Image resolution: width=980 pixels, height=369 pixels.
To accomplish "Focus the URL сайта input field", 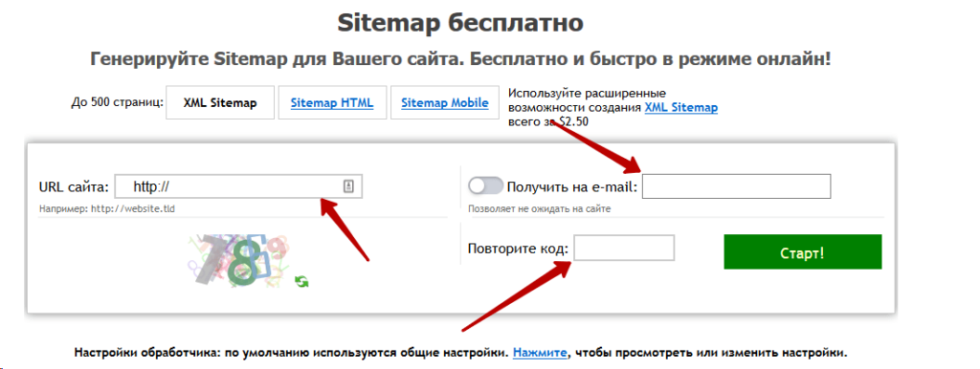I will click(238, 186).
